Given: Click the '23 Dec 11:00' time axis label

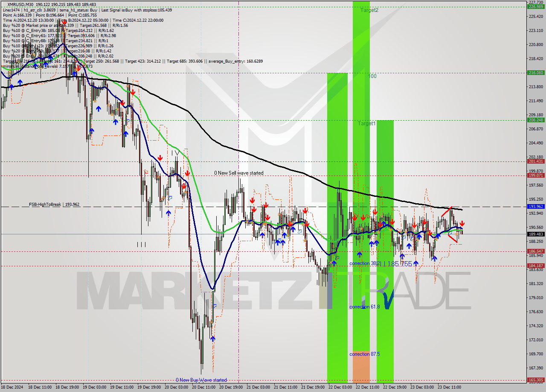Looking at the screenshot, I should click(450, 387).
